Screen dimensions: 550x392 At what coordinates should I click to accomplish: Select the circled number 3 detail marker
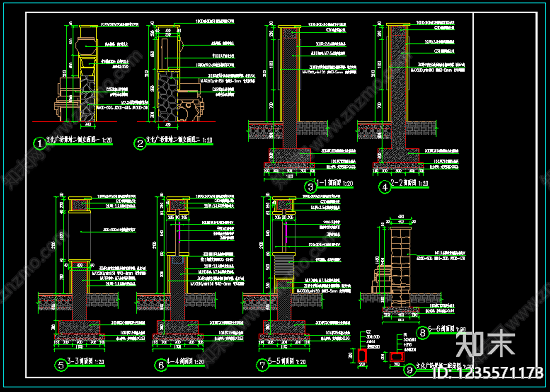point(310,186)
